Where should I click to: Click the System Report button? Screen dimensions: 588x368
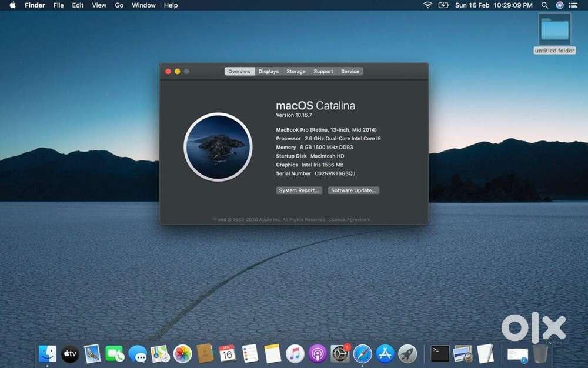(299, 190)
